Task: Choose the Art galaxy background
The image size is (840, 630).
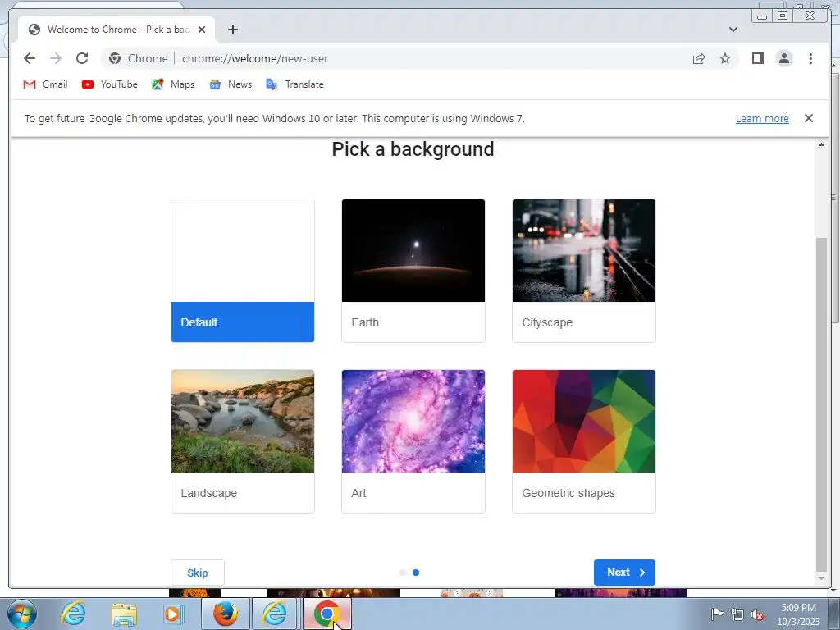Action: tap(413, 441)
